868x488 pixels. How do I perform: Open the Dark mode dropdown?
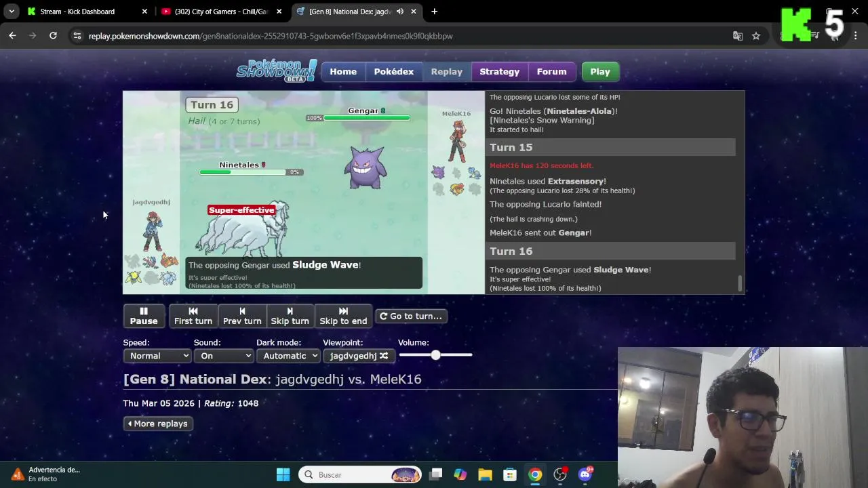click(288, 356)
